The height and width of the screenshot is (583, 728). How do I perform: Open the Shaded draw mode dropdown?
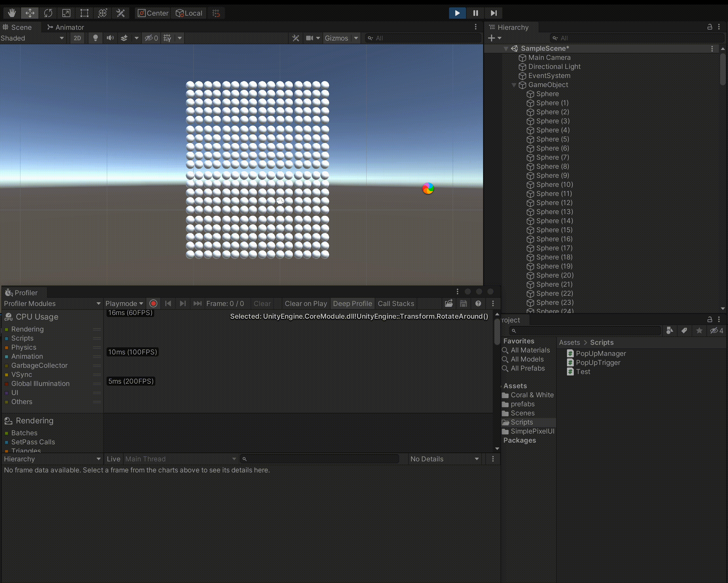(33, 38)
